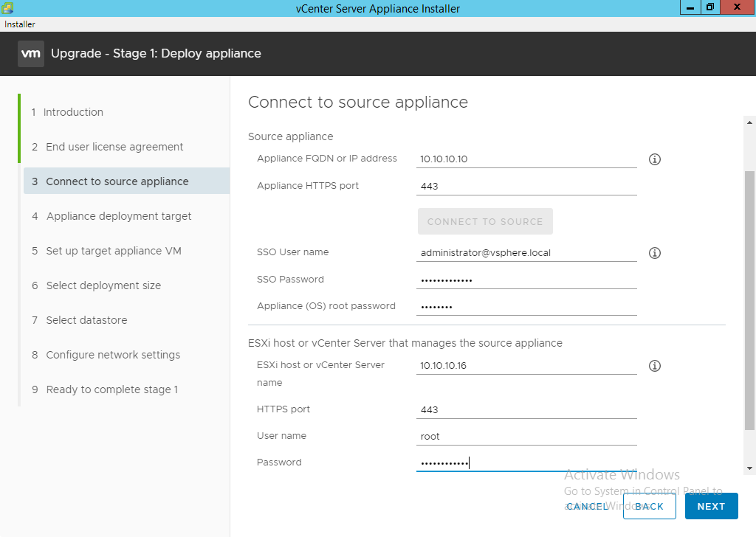Open the Installer menu
The height and width of the screenshot is (537, 756).
(20, 24)
